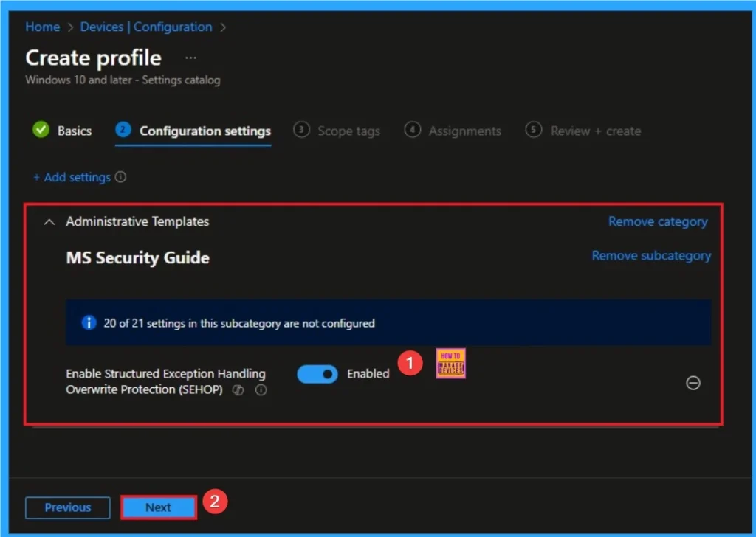Disable the SEHOP Enabled toggle

317,374
